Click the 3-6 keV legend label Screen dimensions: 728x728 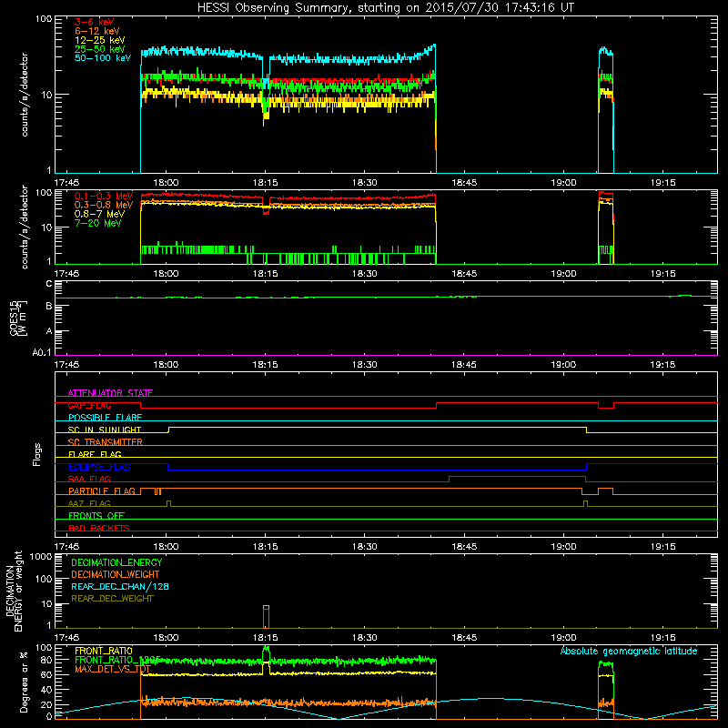(x=95, y=22)
